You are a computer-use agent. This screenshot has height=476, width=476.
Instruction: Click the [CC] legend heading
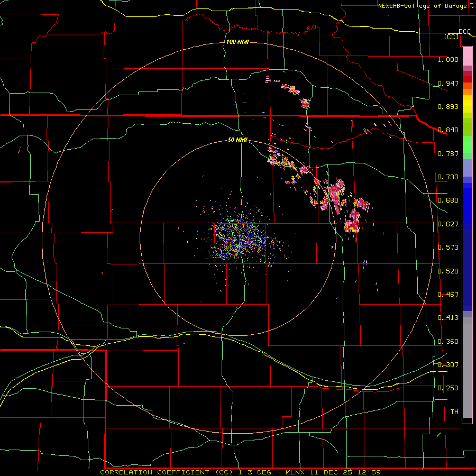[452, 36]
